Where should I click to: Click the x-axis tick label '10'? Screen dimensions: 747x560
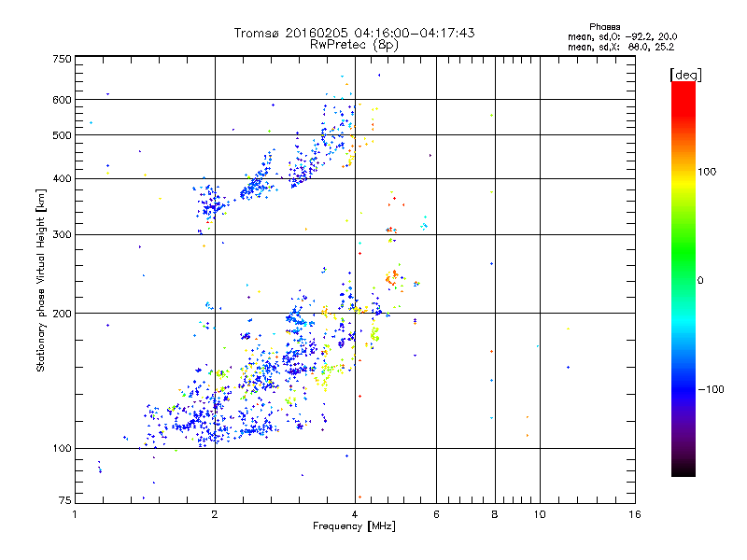pyautogui.click(x=540, y=514)
